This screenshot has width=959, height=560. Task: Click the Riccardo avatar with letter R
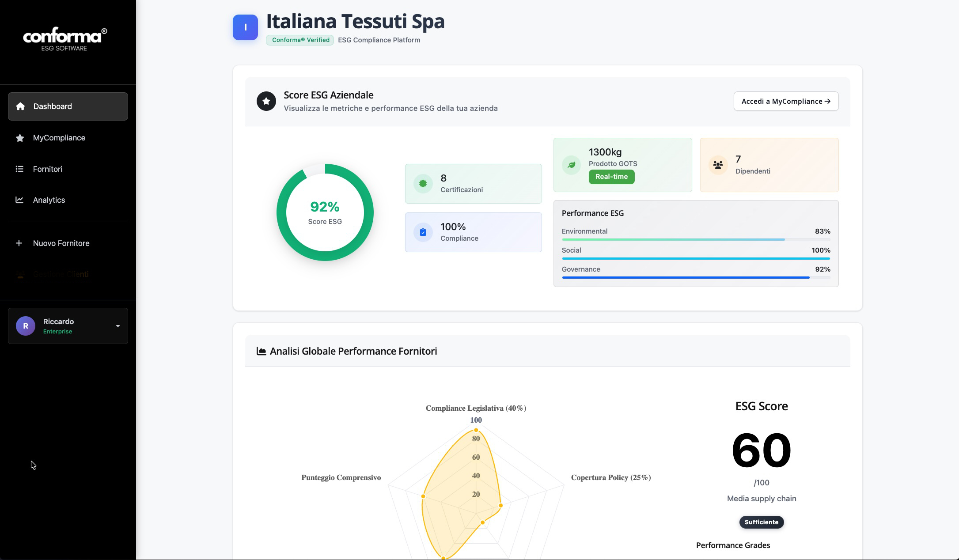(26, 326)
